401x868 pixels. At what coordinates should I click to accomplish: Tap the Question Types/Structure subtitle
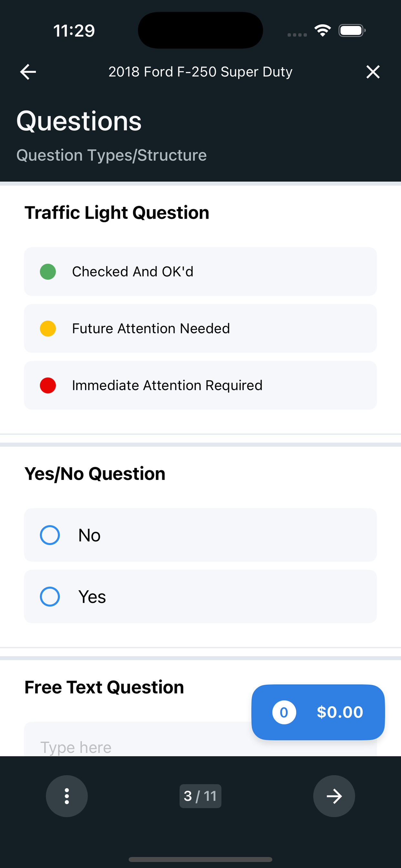111,155
